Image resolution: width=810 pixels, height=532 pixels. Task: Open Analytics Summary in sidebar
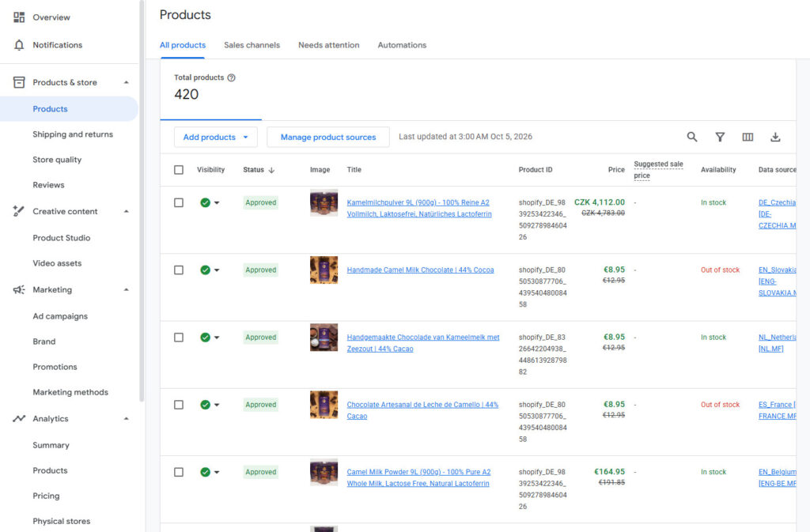(51, 445)
